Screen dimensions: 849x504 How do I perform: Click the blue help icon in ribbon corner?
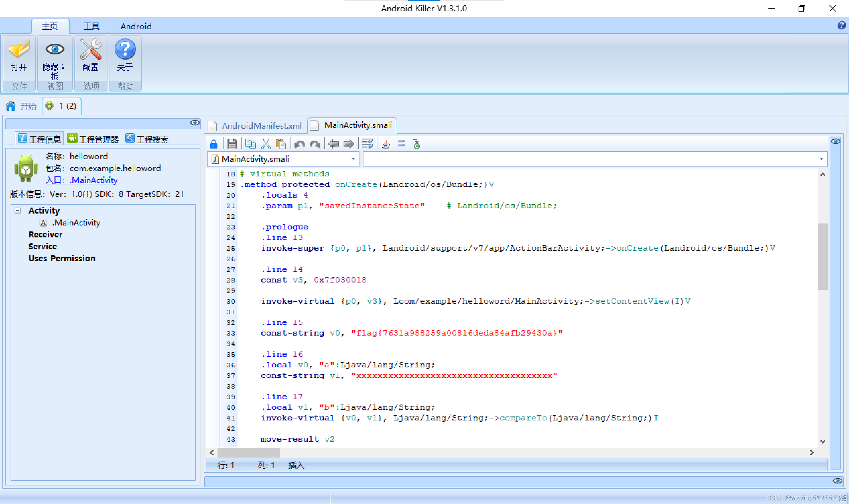coord(841,26)
